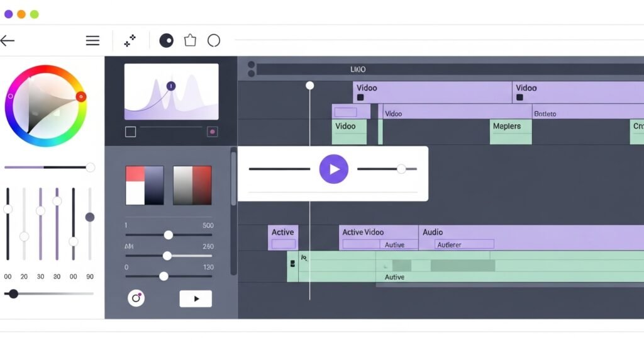
Task: Select the gray to red gradient swatch
Action: point(192,185)
